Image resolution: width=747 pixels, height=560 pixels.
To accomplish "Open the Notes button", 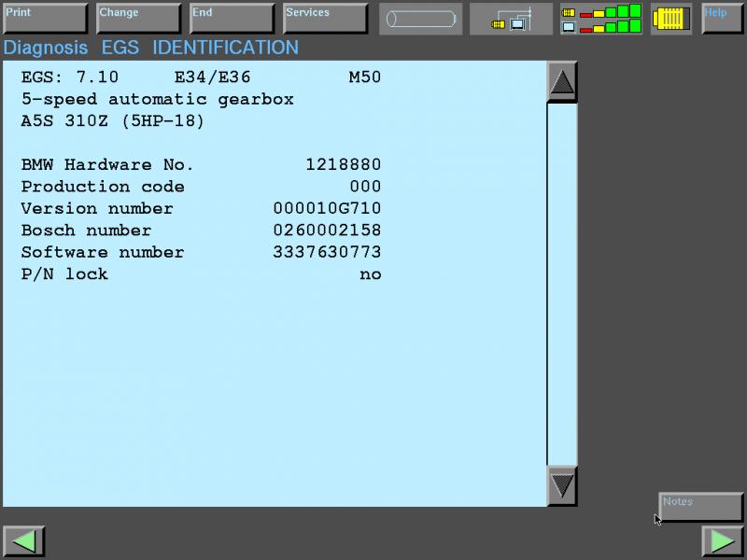I will (700, 507).
